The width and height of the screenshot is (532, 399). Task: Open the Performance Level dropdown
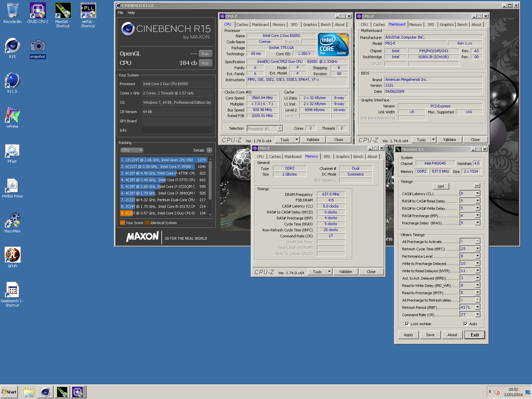point(478,256)
